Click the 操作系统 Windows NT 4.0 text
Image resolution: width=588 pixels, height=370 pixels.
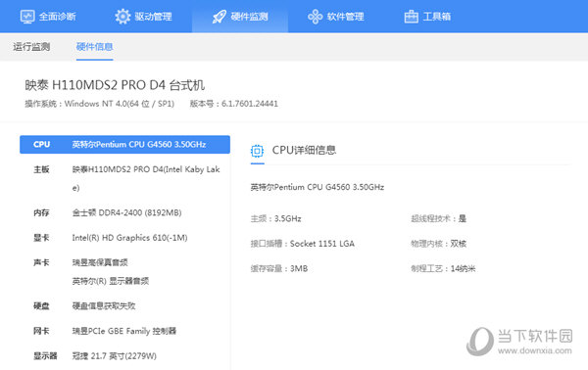100,104
